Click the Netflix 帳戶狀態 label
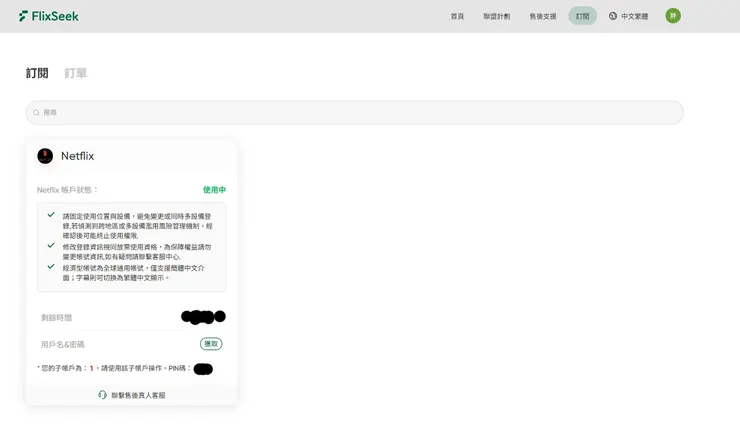The image size is (740, 436). [x=67, y=190]
